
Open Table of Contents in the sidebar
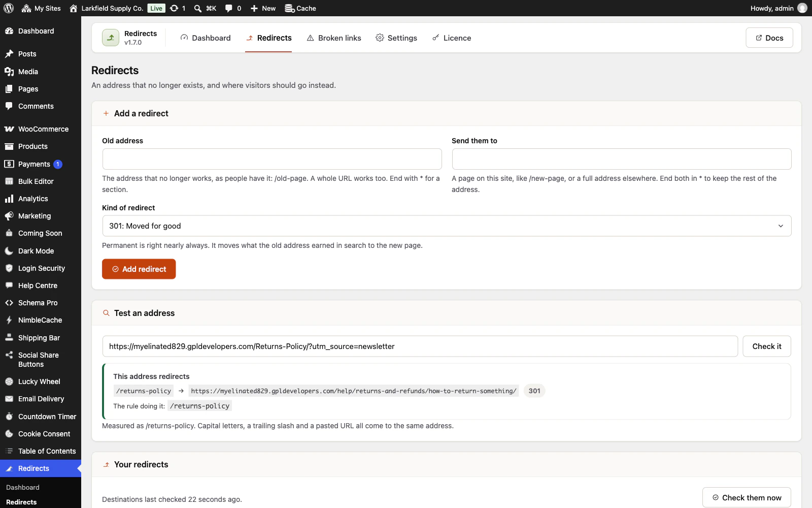(x=41, y=451)
